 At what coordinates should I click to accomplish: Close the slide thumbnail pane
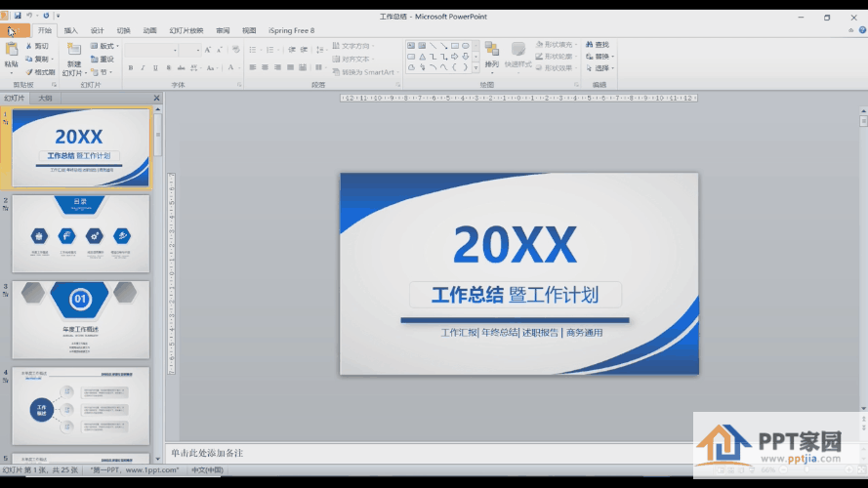[x=156, y=98]
